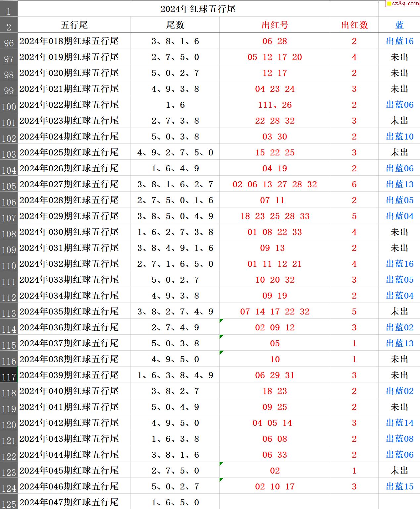Click red numbers 02 10 17 in period 046

[275, 487]
